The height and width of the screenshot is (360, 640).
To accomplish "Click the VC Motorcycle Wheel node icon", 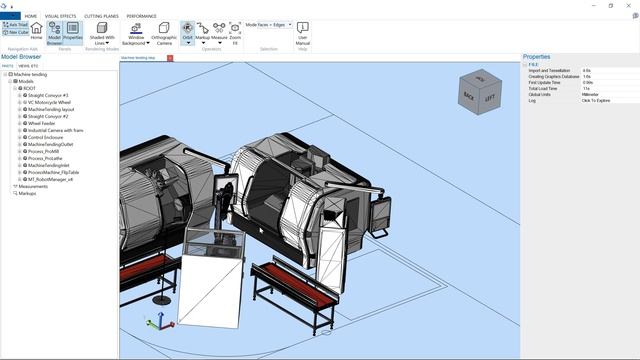I will (x=25, y=102).
